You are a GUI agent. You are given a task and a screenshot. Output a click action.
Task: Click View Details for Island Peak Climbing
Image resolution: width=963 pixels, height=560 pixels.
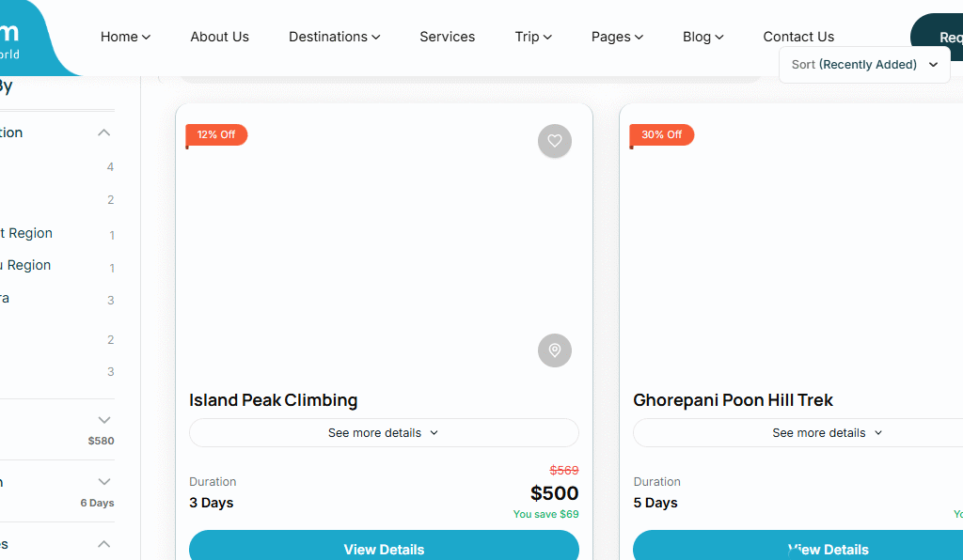[384, 549]
